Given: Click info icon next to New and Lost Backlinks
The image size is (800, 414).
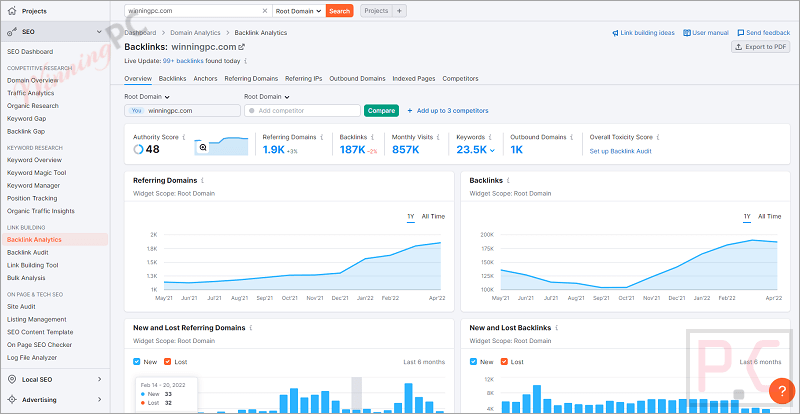Looking at the screenshot, I should (x=556, y=328).
